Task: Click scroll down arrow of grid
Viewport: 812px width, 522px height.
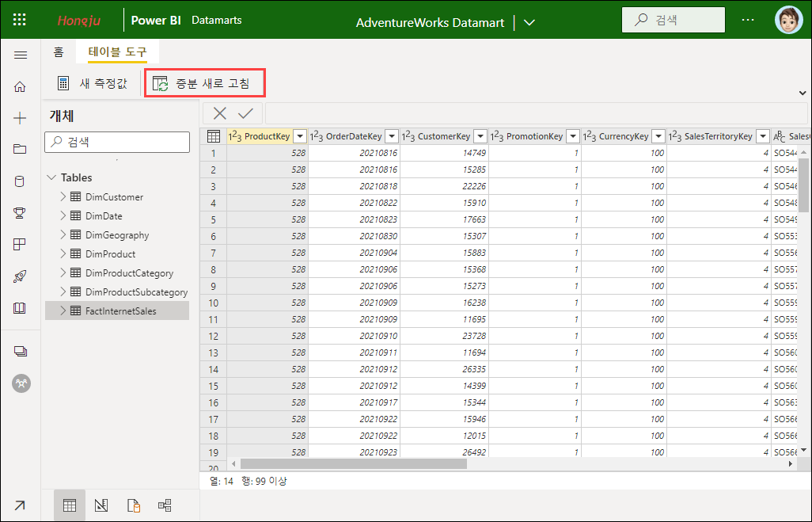Action: (803, 450)
